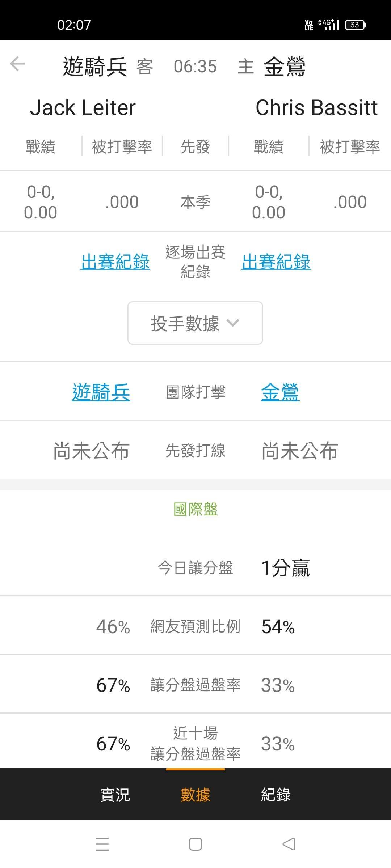Switch to the 實況 tab
The width and height of the screenshot is (391, 868).
click(x=115, y=795)
